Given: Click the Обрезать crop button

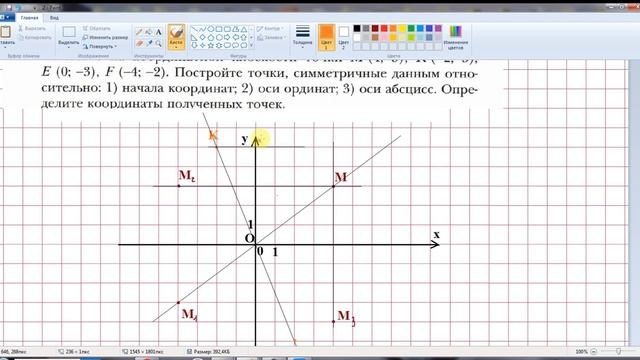Looking at the screenshot, I should (97, 29).
